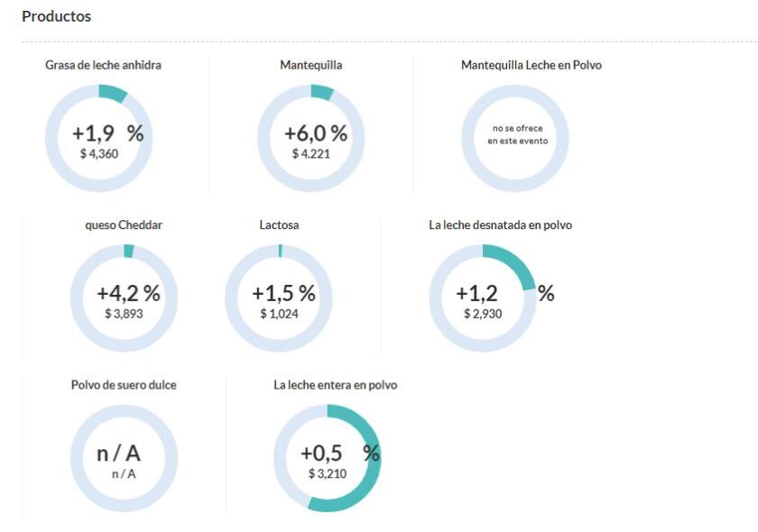Click La leche entera en polvo title

pos(335,385)
